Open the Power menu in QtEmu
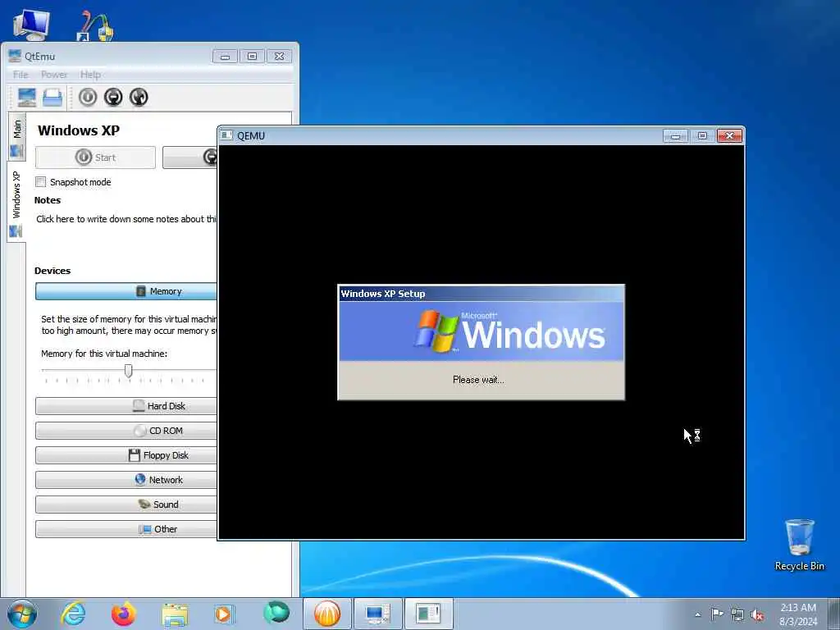This screenshot has height=630, width=840. tap(54, 75)
